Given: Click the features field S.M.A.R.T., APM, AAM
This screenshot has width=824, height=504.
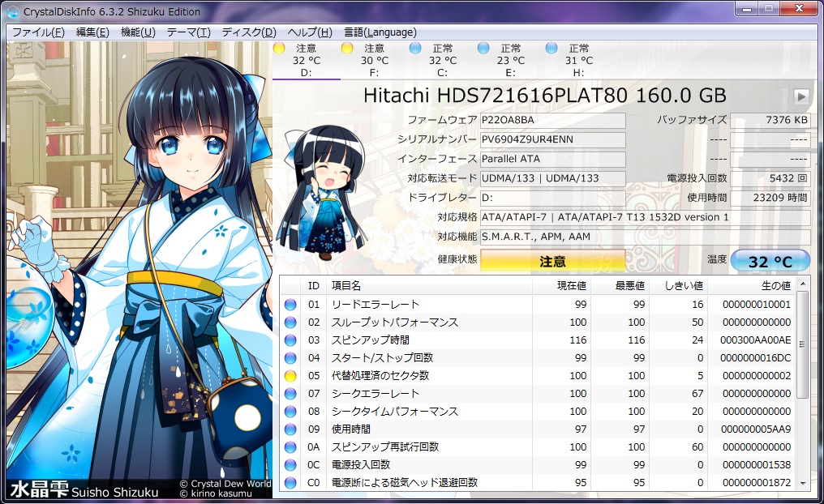Looking at the screenshot, I should [646, 237].
